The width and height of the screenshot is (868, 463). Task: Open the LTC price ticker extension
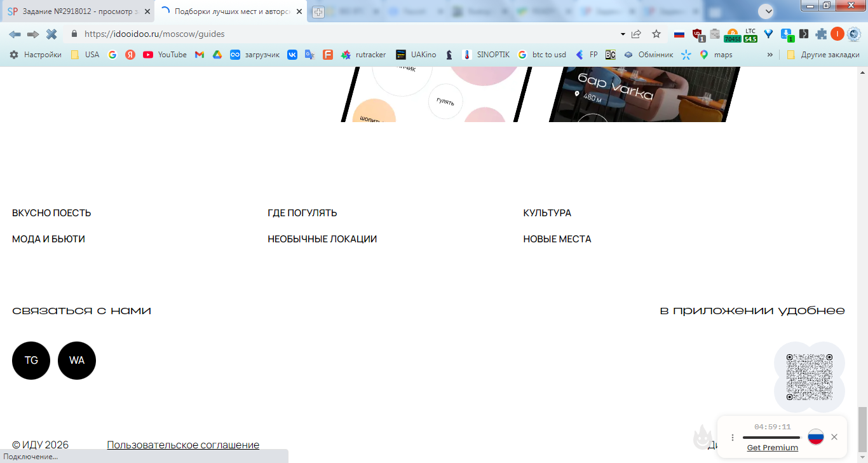(750, 35)
